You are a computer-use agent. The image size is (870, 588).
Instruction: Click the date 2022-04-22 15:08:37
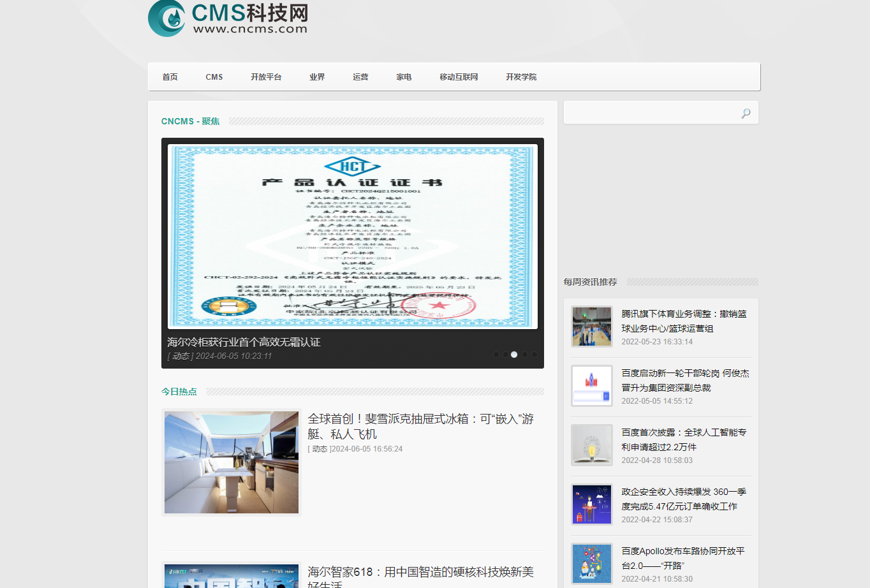click(657, 520)
